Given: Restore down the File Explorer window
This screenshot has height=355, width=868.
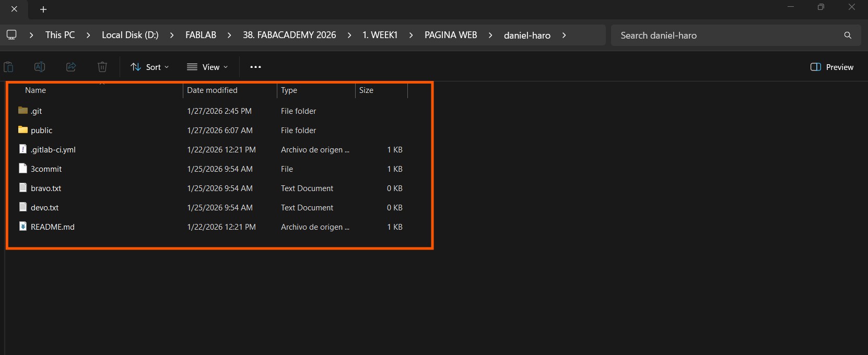Looking at the screenshot, I should 821,7.
